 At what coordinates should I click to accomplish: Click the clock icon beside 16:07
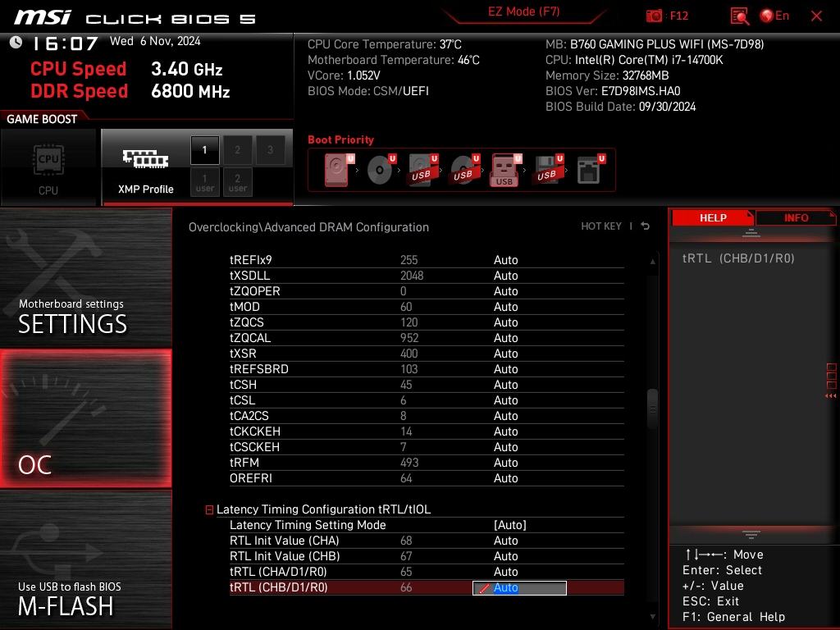[16, 43]
